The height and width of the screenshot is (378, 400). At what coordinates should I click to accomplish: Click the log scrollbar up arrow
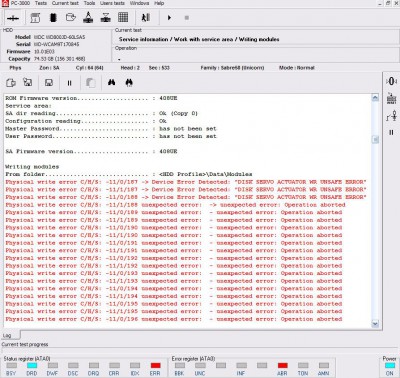[x=375, y=98]
